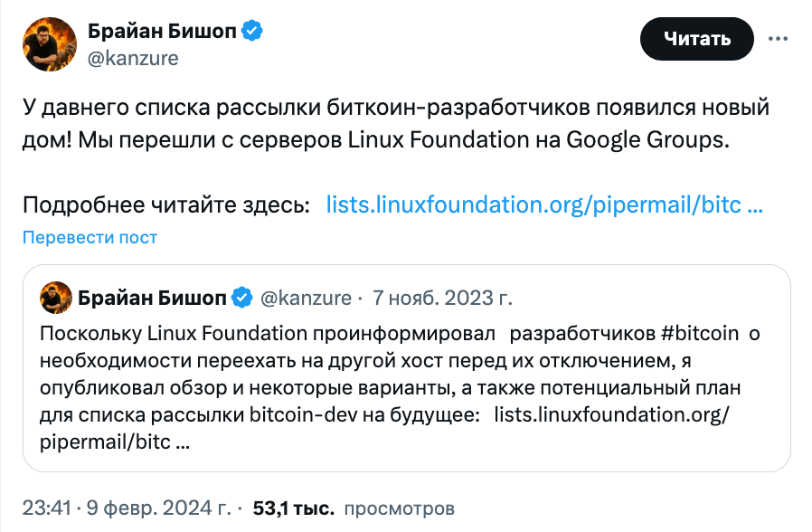Open the quoted post body text
Screen dimensions: 812x532
coord(400,387)
